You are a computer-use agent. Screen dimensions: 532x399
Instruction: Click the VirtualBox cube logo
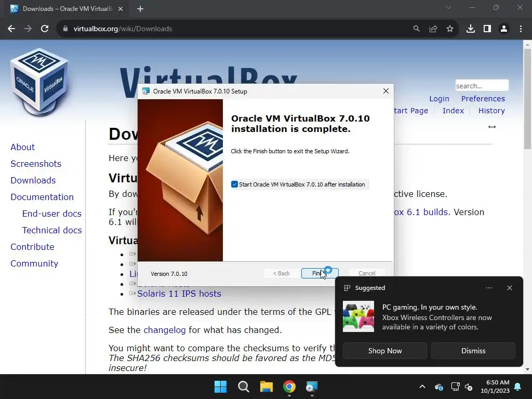coord(39,82)
